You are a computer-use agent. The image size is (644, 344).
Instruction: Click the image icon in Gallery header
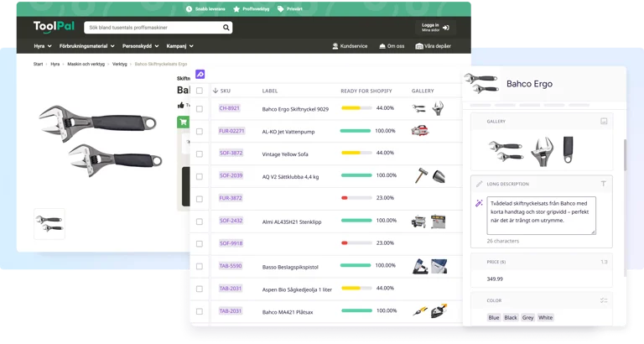pyautogui.click(x=604, y=122)
